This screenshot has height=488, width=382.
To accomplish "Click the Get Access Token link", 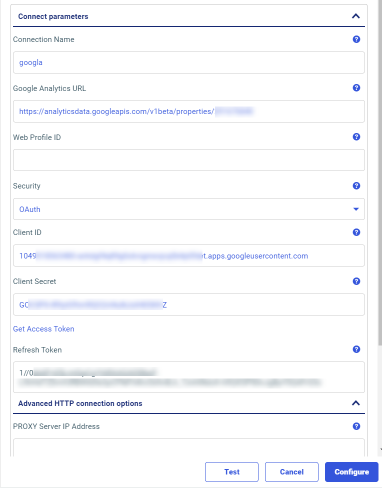I will coord(44,329).
